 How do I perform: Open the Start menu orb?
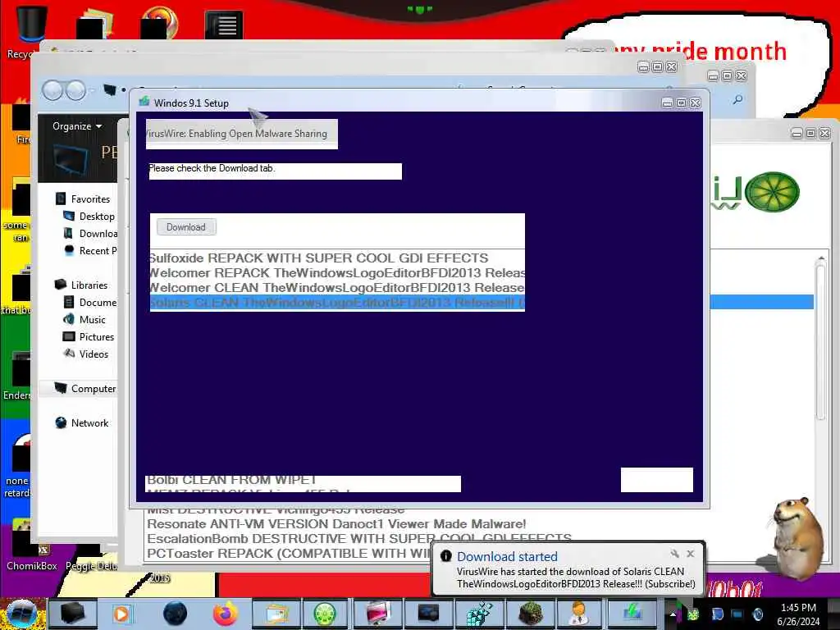tap(21, 614)
